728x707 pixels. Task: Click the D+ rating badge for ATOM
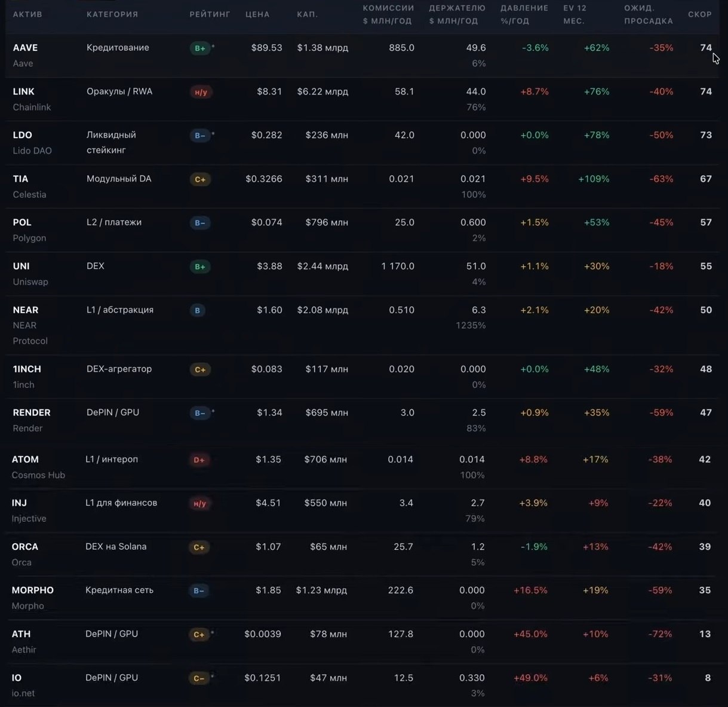pos(199,460)
